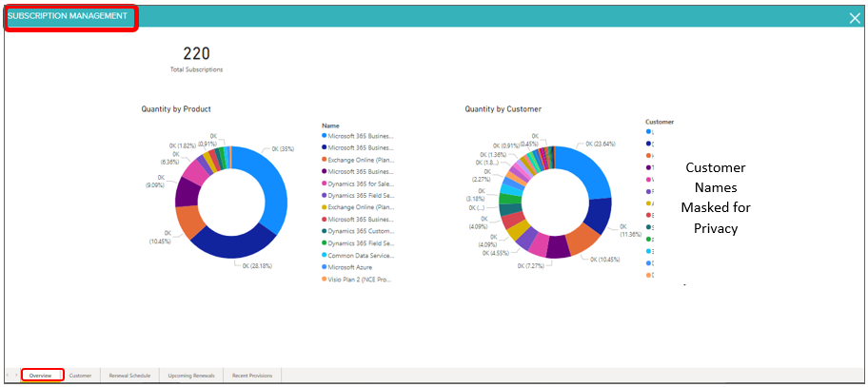Select yellow-dot Exchange Online (Plan... legend entry
This screenshot has width=868, height=387.
(358, 207)
